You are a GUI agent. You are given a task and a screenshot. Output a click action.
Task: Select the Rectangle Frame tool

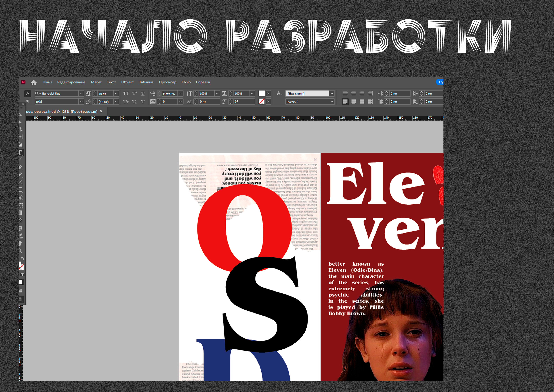[x=21, y=182]
